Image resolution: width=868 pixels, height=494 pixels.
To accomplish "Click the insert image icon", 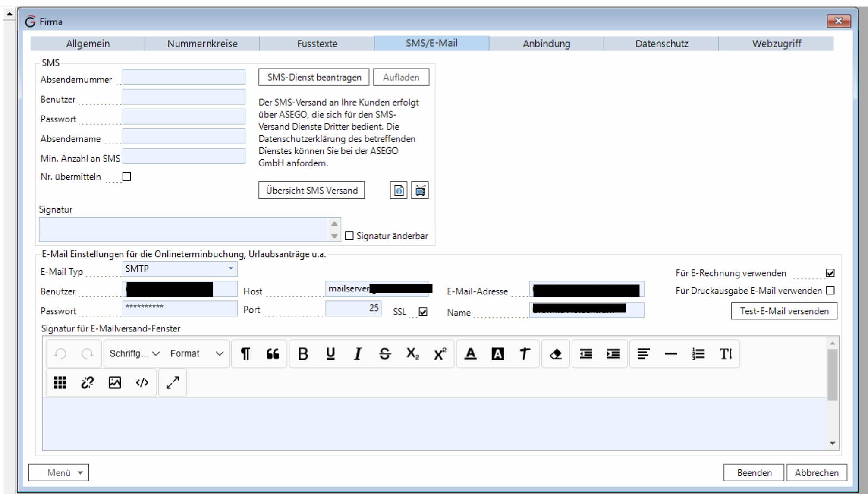I will 115,382.
